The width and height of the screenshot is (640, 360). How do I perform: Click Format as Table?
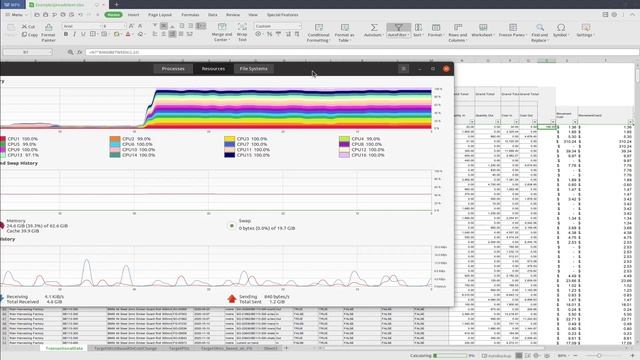click(344, 33)
